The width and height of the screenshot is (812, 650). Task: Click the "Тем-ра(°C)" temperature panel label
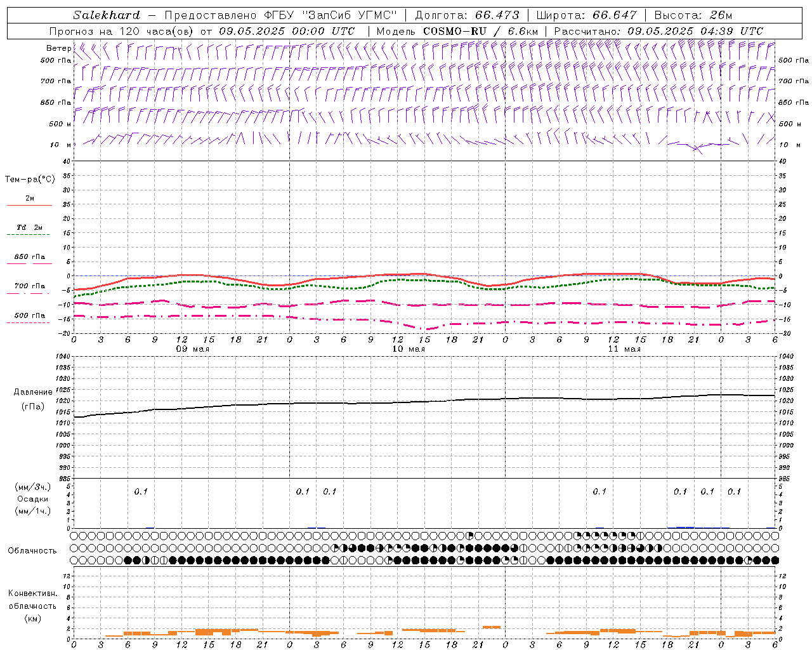tap(30, 180)
